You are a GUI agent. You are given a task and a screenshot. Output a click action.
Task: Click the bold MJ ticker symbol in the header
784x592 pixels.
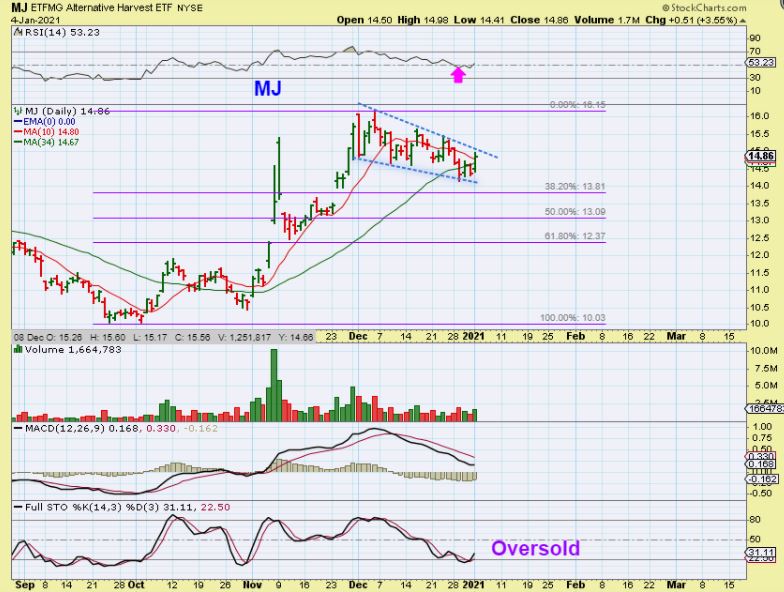(x=19, y=8)
